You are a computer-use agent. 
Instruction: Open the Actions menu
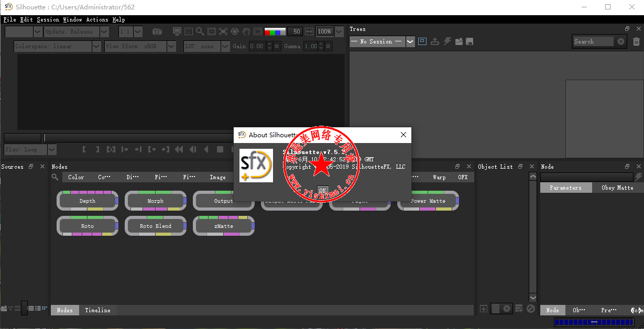[97, 19]
